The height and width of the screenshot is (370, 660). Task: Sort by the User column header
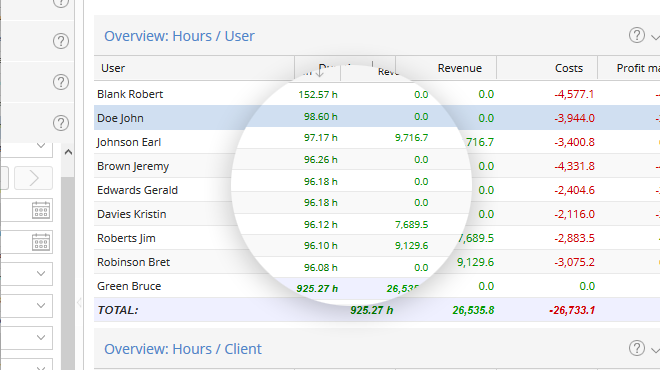pyautogui.click(x=194, y=68)
